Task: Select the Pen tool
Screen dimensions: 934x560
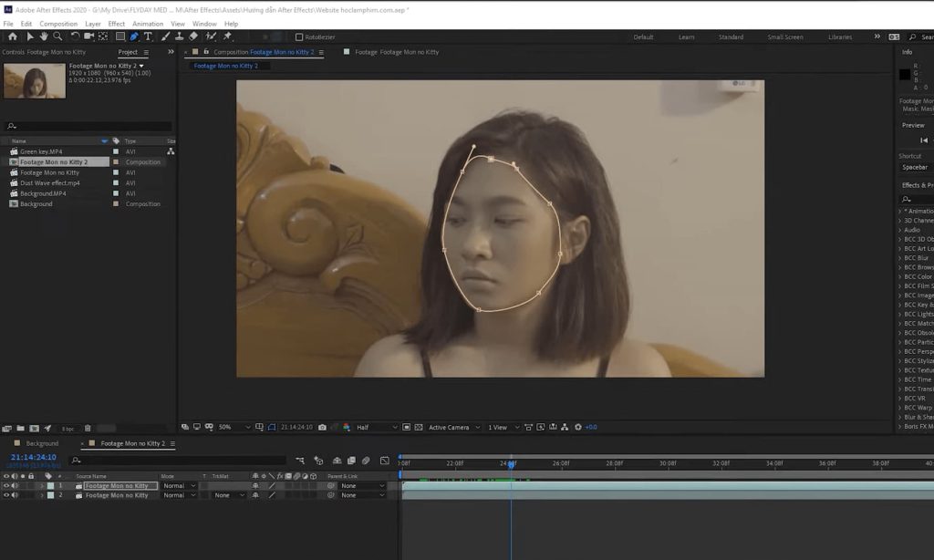Action: 133,36
